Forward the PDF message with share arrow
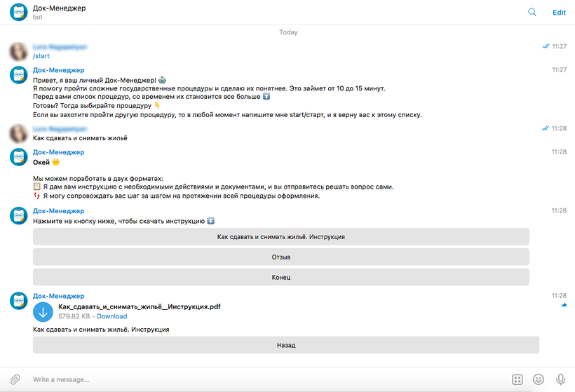Image resolution: width=575 pixels, height=392 pixels. pos(564,305)
